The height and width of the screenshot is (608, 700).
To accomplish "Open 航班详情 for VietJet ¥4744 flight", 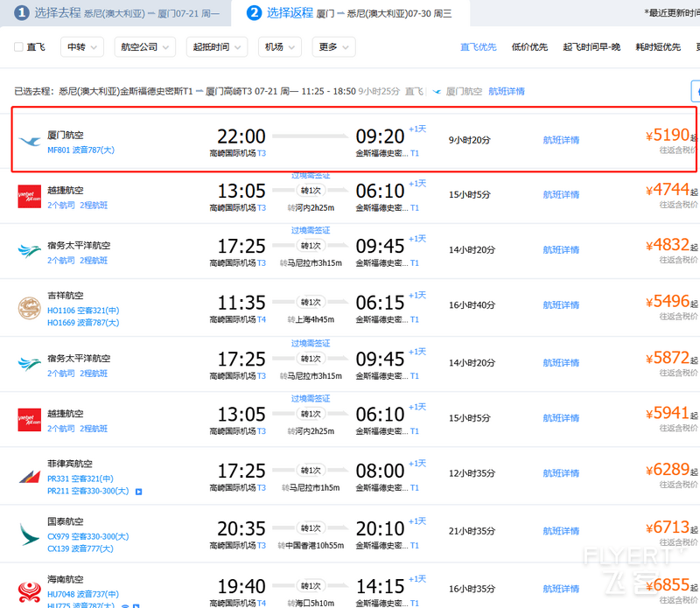I will 561,194.
